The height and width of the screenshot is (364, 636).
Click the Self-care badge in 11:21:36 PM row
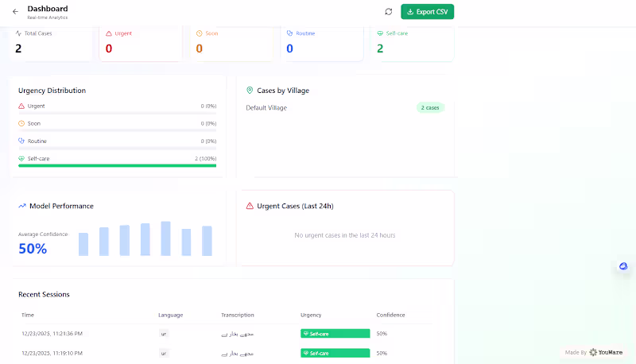coord(335,334)
